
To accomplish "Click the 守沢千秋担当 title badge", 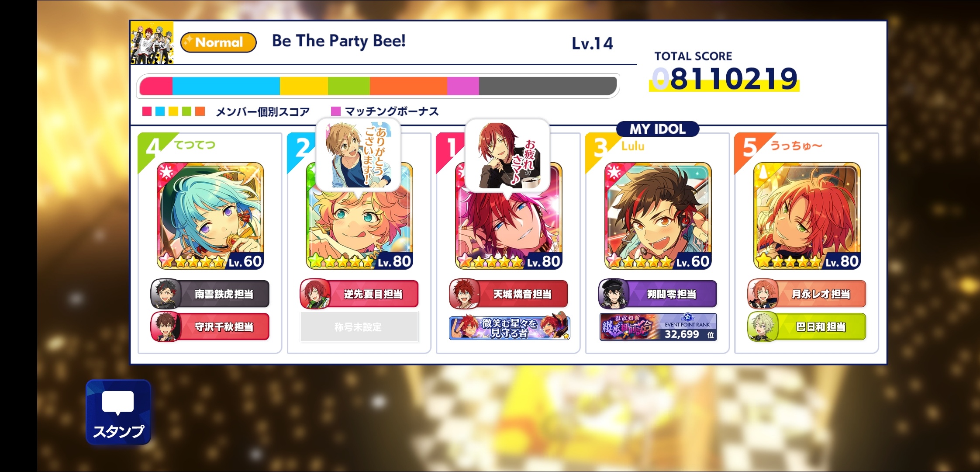I will (210, 326).
